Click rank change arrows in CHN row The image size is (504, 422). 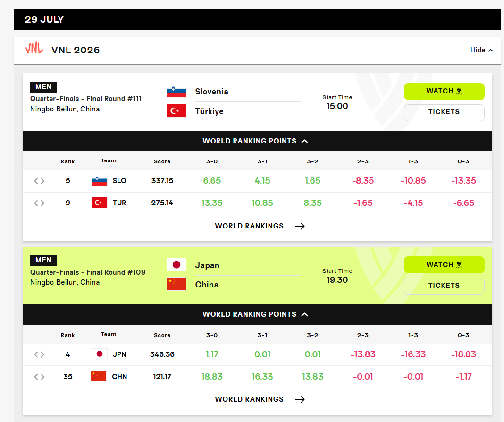pos(39,377)
